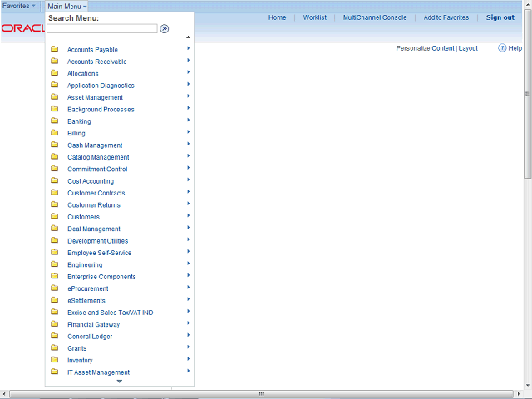532x399 pixels.
Task: Click the Banking folder icon
Action: pos(54,121)
